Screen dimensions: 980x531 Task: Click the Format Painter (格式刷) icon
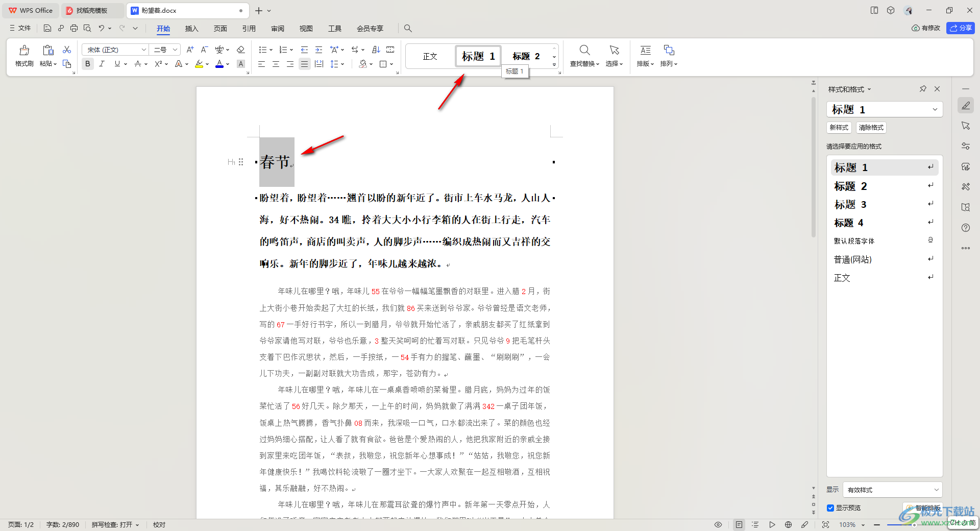pyautogui.click(x=24, y=50)
